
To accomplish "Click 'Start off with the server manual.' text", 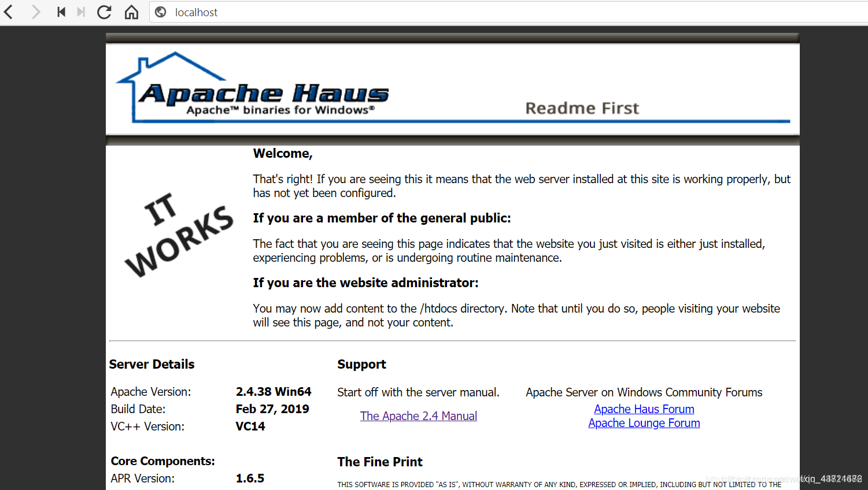I will click(x=418, y=392).
